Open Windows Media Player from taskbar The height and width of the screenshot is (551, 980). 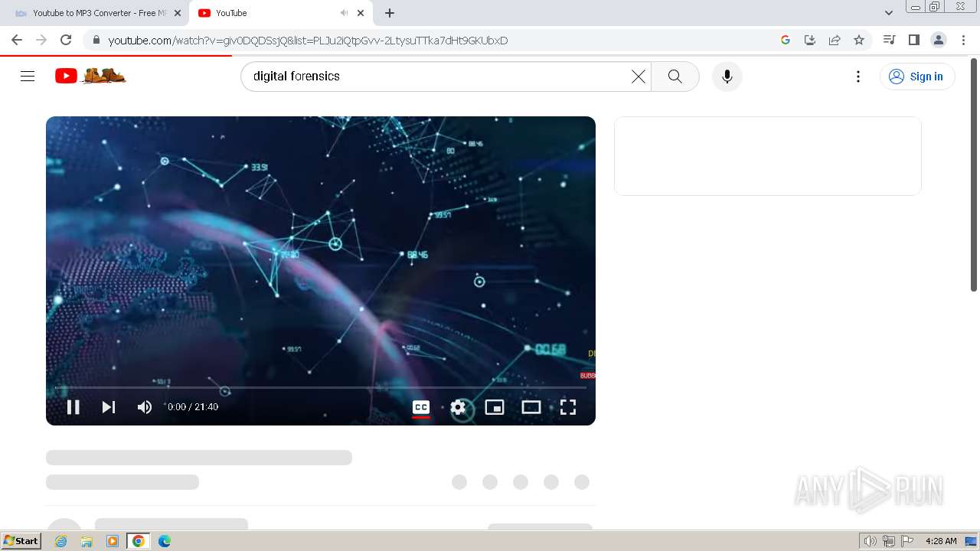[113, 541]
